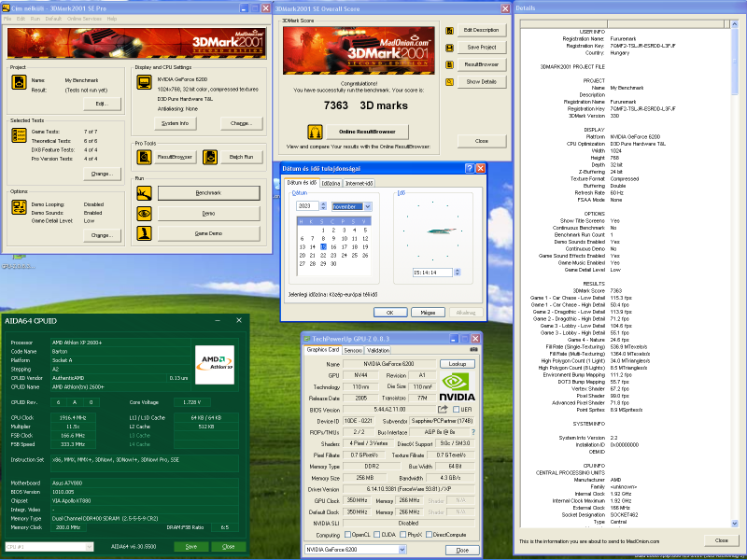Screen dimensions: 747x560
Task: Click the Details window vertical scrollbar
Action: pyautogui.click(x=734, y=274)
